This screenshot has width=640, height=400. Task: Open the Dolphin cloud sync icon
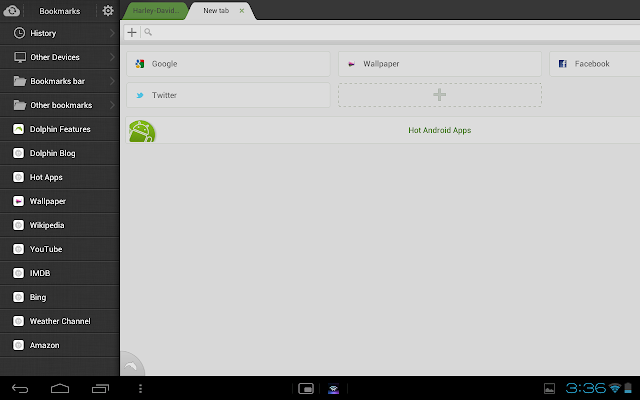11,11
